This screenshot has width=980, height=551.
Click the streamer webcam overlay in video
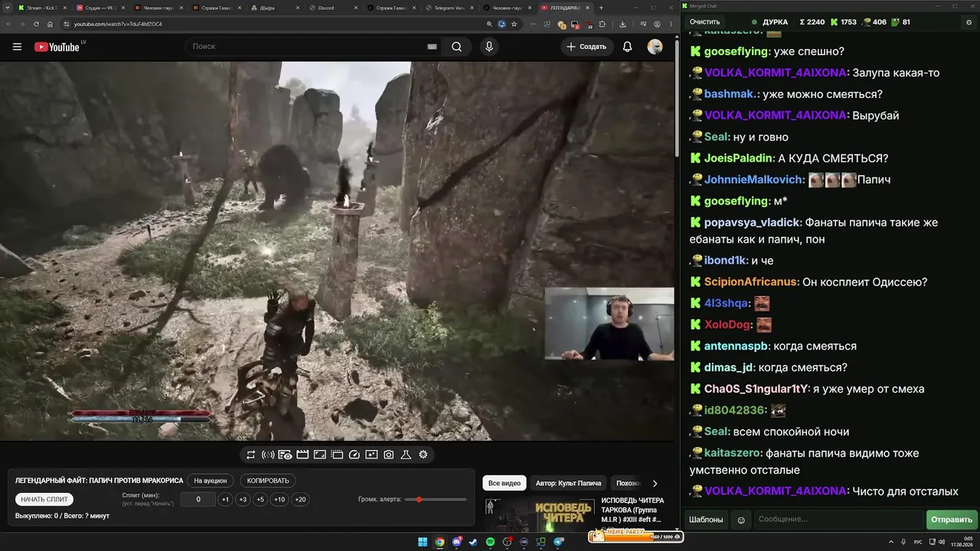[609, 324]
